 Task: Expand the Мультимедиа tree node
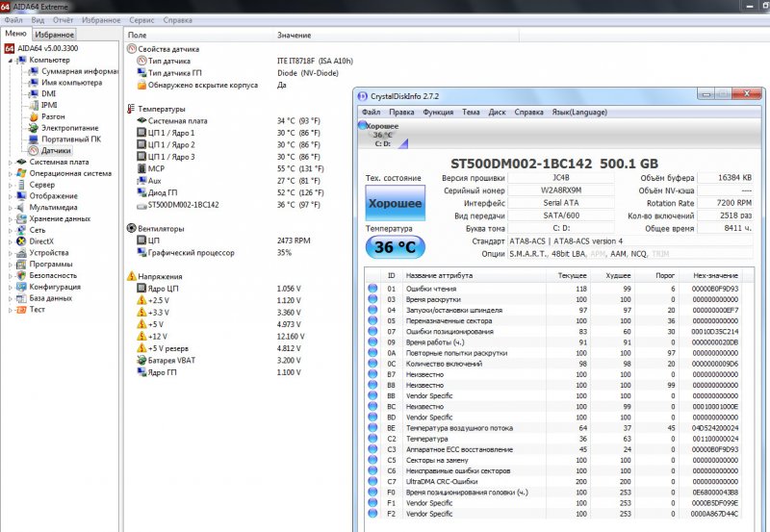pyautogui.click(x=11, y=208)
